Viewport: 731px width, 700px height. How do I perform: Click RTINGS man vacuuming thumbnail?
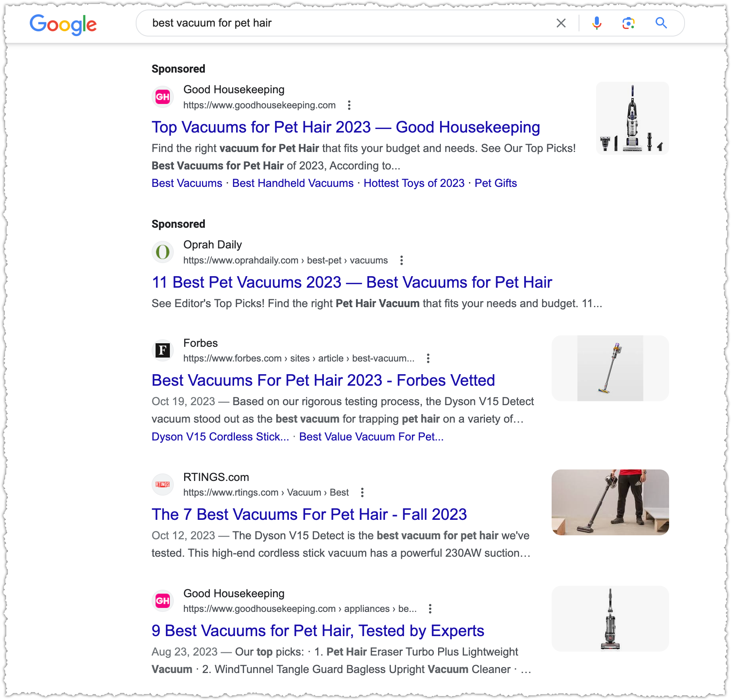[610, 502]
